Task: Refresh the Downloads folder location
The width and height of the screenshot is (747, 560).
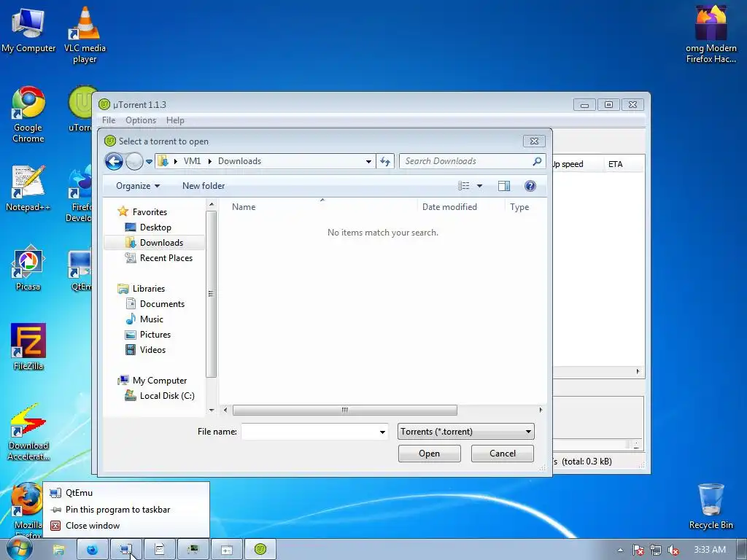Action: [385, 161]
